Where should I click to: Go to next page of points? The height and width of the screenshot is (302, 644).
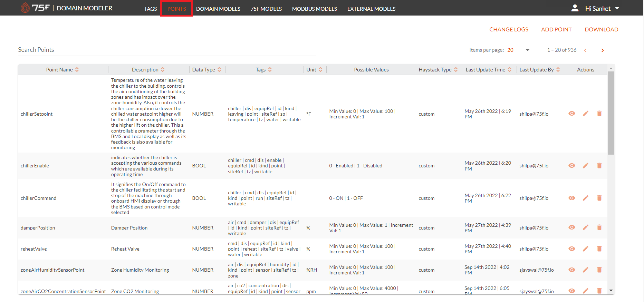pos(603,50)
